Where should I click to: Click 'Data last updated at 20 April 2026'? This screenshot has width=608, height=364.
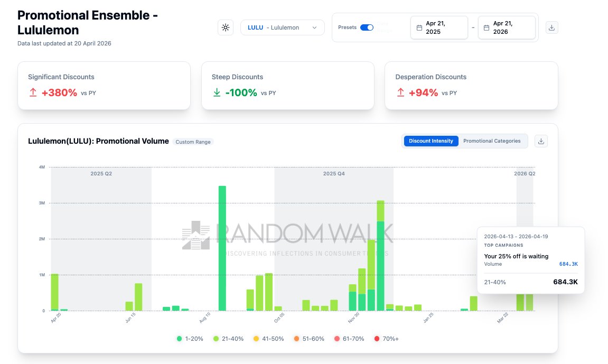coord(64,43)
